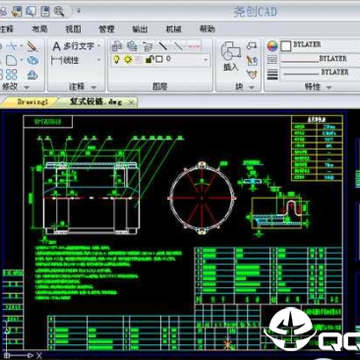Click the dark diagonal-line layer tool icon
This screenshot has width=360, height=360.
click(163, 45)
